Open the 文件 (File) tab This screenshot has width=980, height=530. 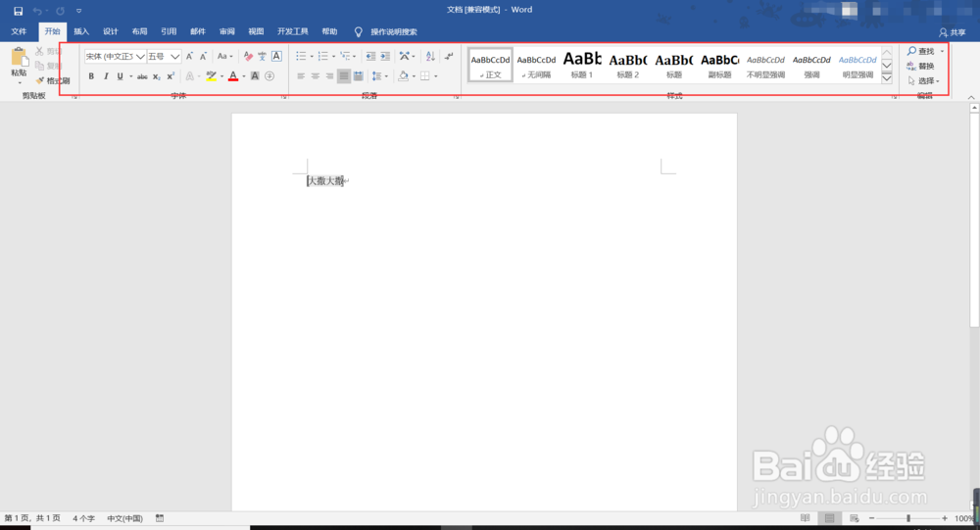coord(19,32)
